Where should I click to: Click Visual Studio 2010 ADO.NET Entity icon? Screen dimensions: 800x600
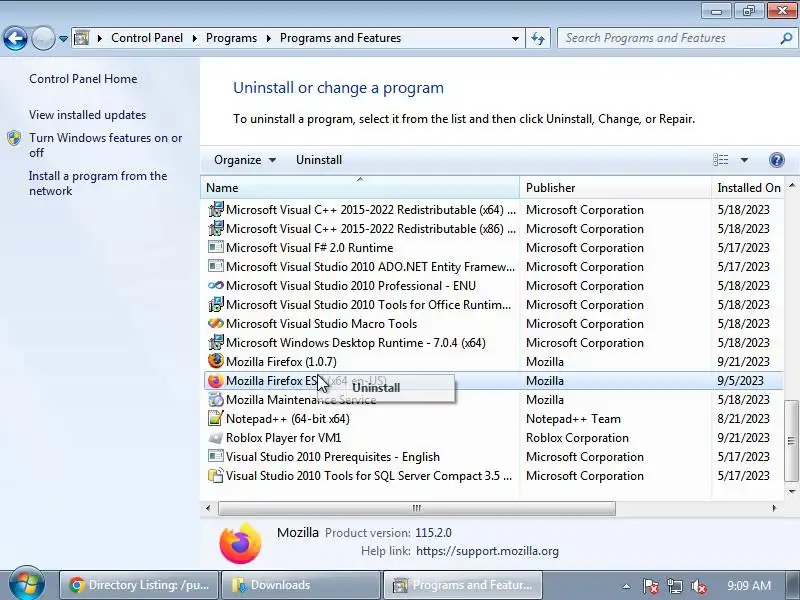coord(216,266)
